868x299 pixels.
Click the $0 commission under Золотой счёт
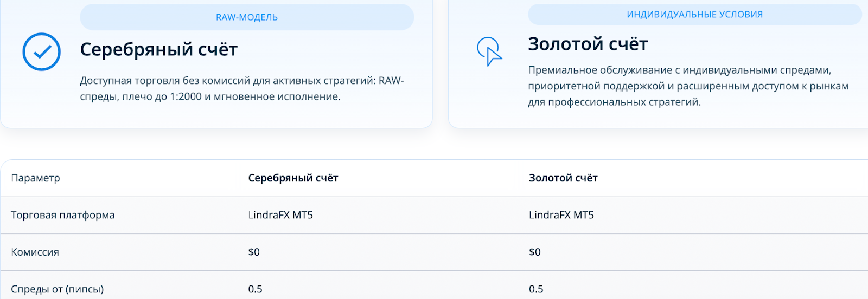(x=535, y=252)
